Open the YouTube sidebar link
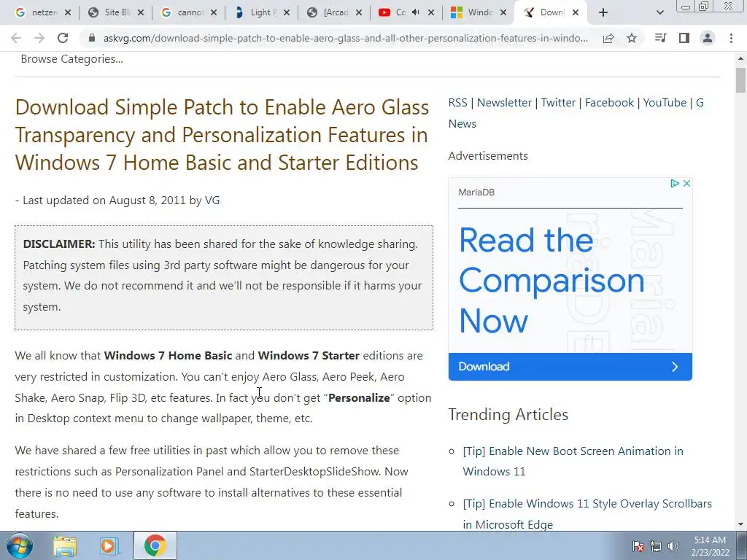 click(x=665, y=102)
